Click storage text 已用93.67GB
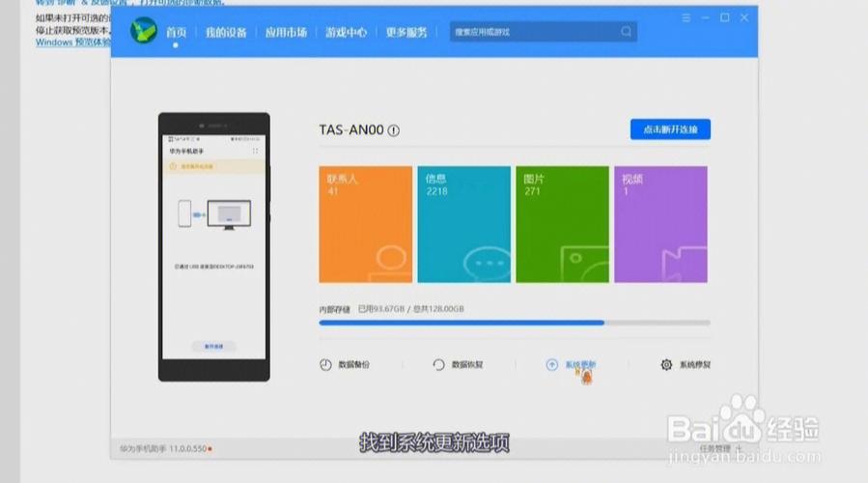Viewport: 868px width, 483px height. coord(381,308)
